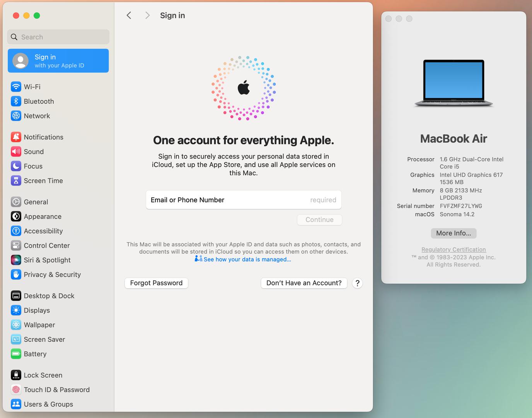Click the Search field in sidebar
Image resolution: width=532 pixels, height=418 pixels.
(x=58, y=37)
